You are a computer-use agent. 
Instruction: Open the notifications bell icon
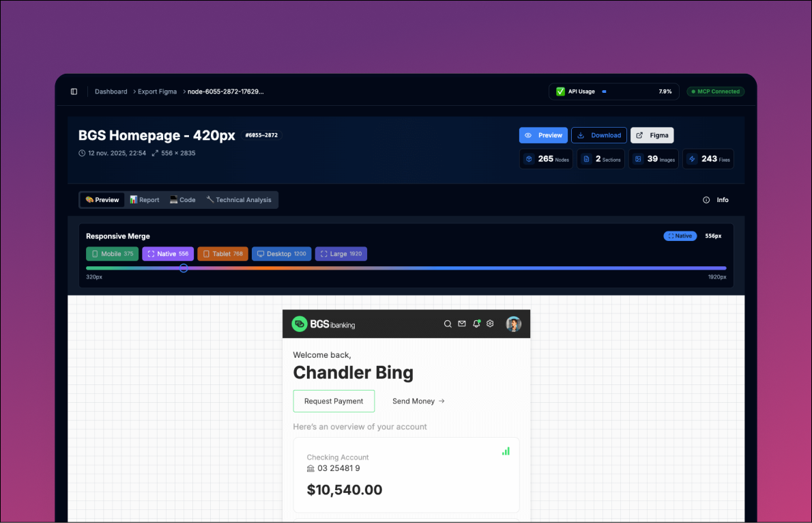point(476,324)
